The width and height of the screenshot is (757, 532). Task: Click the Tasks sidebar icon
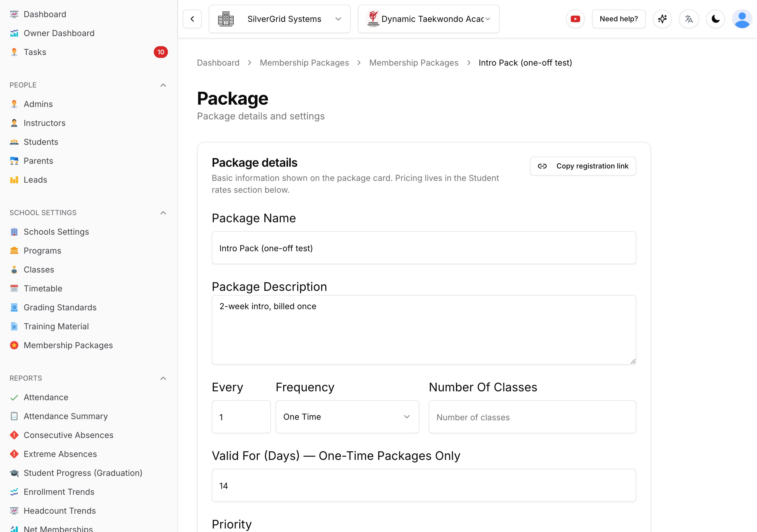coord(14,52)
